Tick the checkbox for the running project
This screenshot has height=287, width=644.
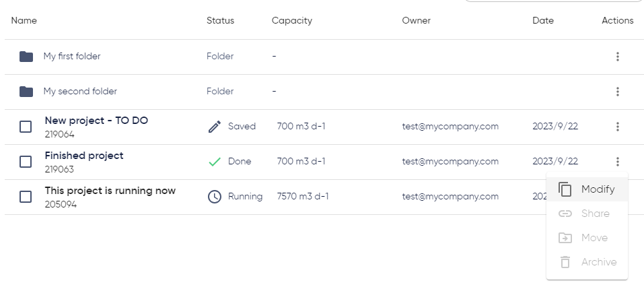(26, 197)
